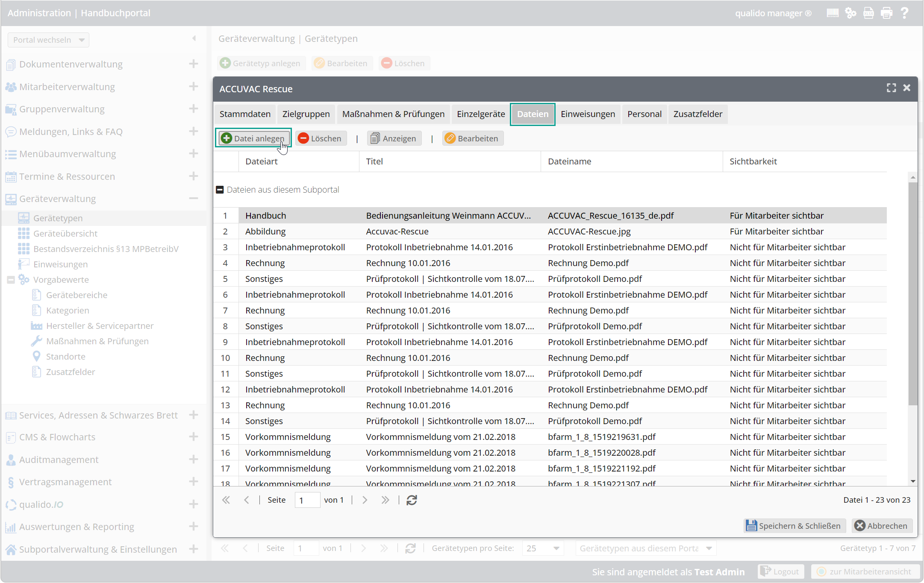Screen dimensions: 924x583
Task: Open Einweisungen in sidebar tree
Action: (x=60, y=264)
